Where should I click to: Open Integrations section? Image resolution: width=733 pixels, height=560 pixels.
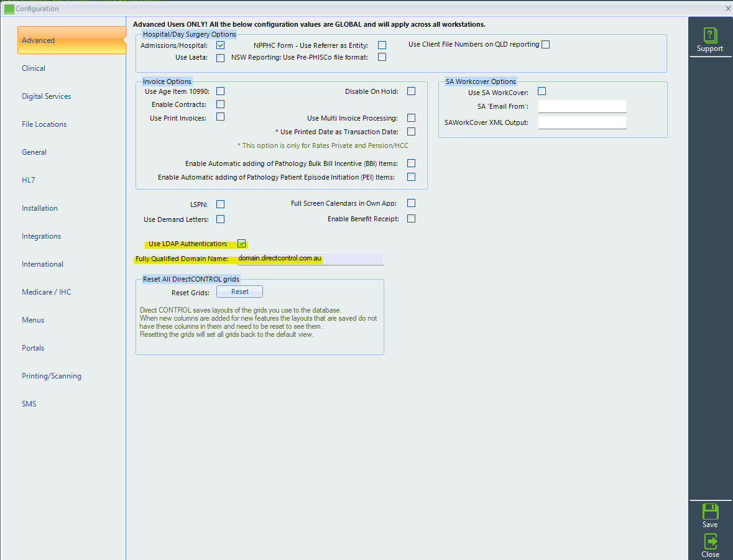pyautogui.click(x=41, y=236)
